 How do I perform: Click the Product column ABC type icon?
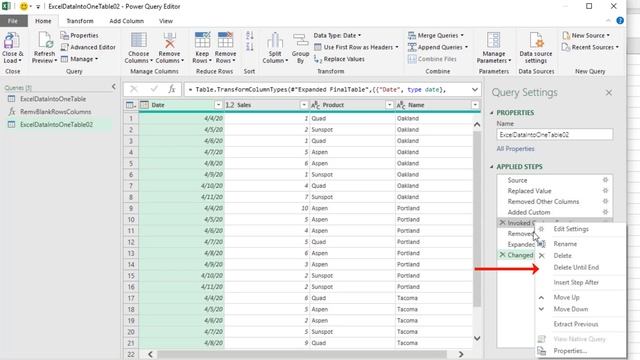pyautogui.click(x=315, y=105)
